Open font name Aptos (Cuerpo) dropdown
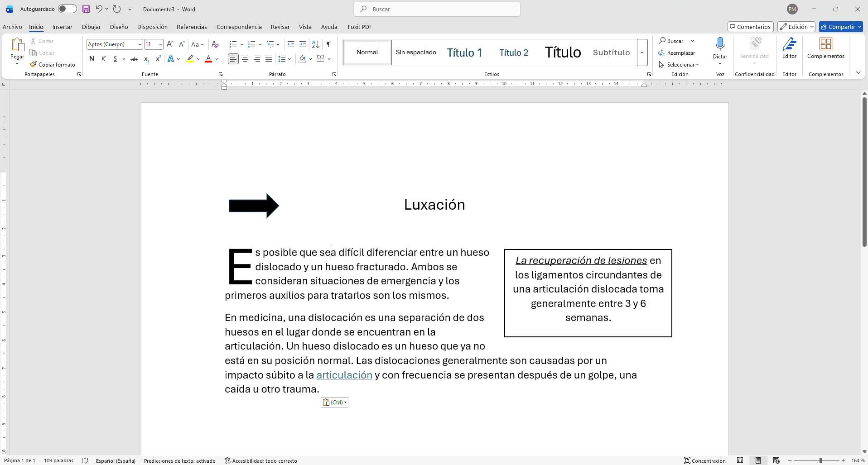Screen dimensions: 868x465 [140, 44]
